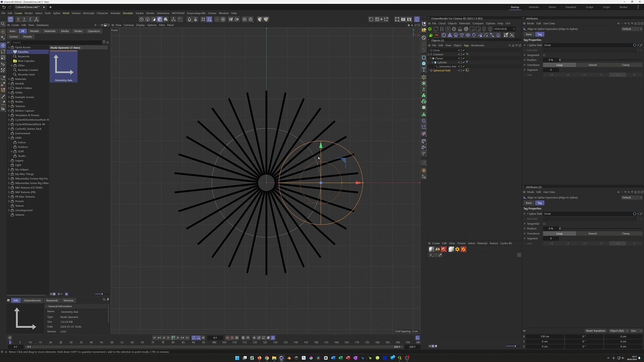Click the Octane render lock icon
The width and height of the screenshot is (644, 362).
460,29
